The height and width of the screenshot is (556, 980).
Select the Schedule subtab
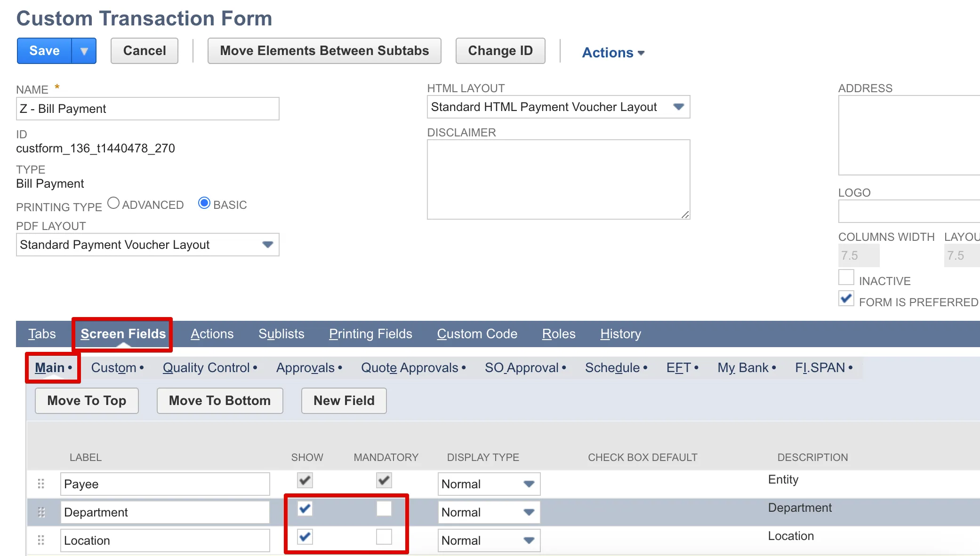coord(616,368)
